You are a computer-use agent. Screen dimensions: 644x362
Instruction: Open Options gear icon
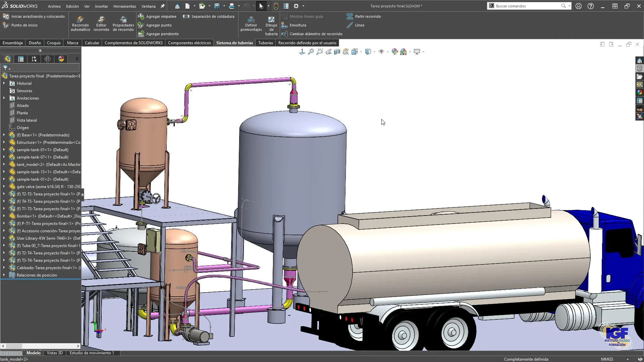click(296, 6)
